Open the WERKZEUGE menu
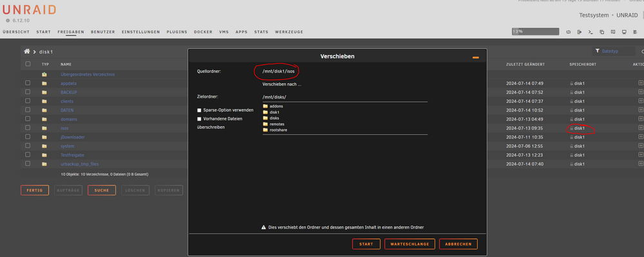The image size is (644, 257). (x=289, y=32)
